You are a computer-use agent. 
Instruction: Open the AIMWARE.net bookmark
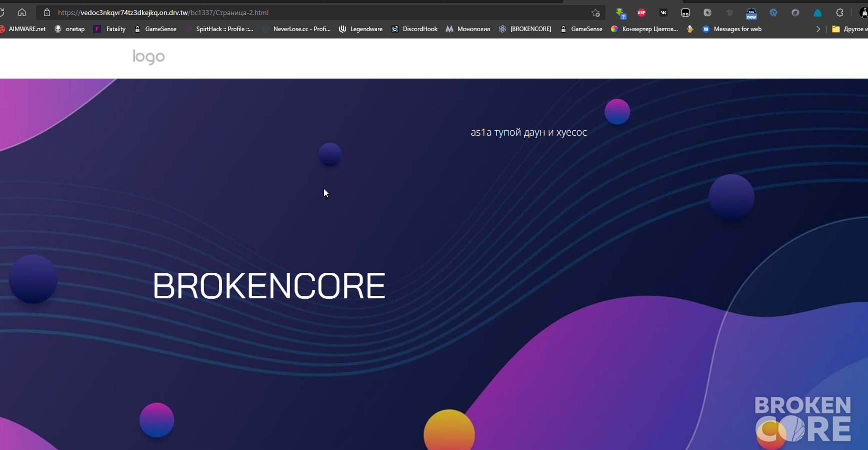23,29
